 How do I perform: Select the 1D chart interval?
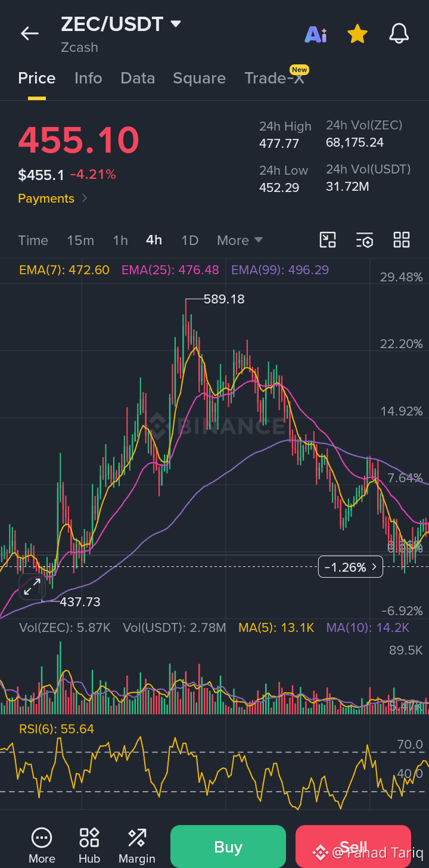click(189, 240)
